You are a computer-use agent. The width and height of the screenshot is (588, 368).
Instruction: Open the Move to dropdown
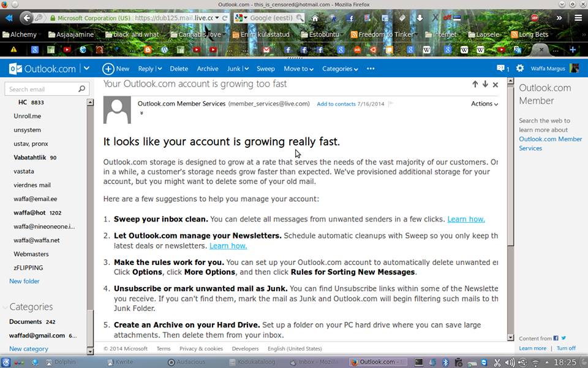(298, 69)
